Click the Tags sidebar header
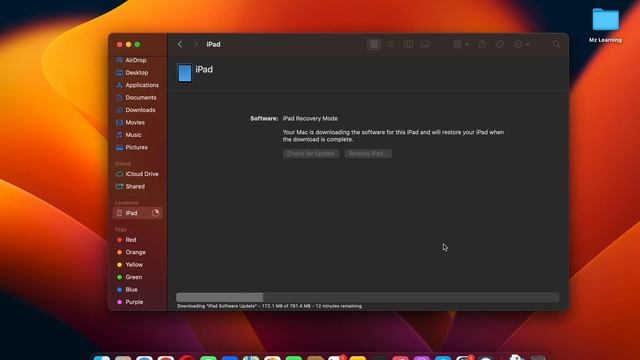This screenshot has height=360, width=640. point(121,229)
